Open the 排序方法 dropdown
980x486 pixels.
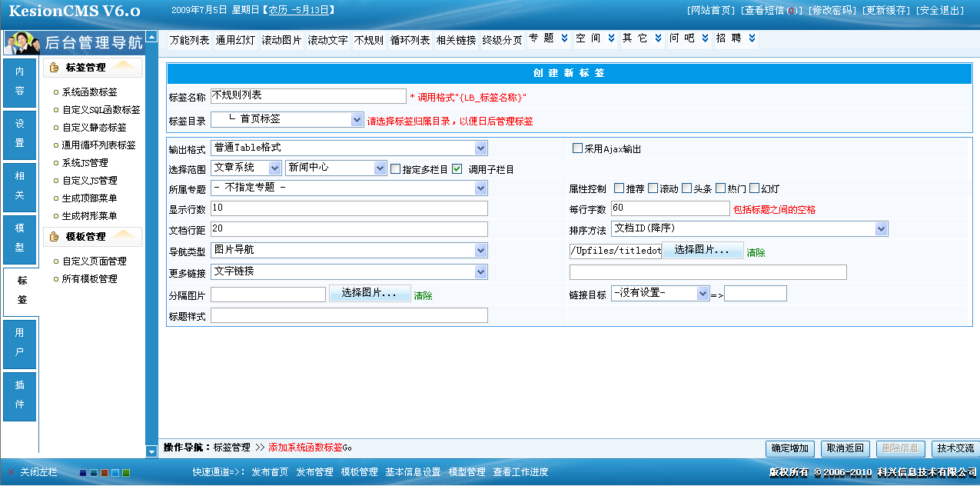[x=881, y=229]
